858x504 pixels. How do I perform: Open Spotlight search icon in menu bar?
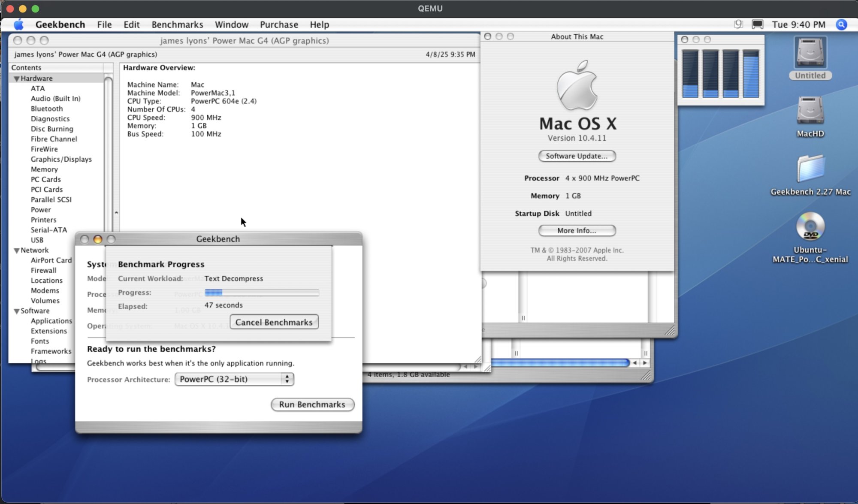tap(841, 24)
